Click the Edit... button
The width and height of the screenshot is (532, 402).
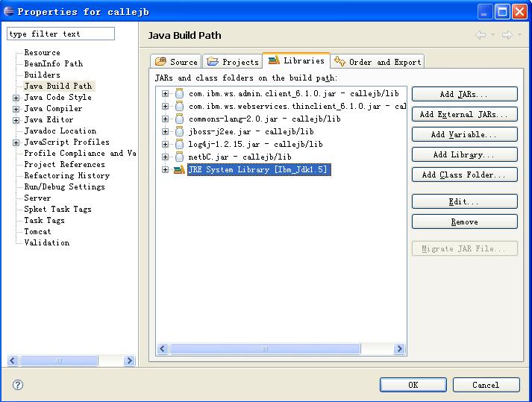click(x=465, y=201)
